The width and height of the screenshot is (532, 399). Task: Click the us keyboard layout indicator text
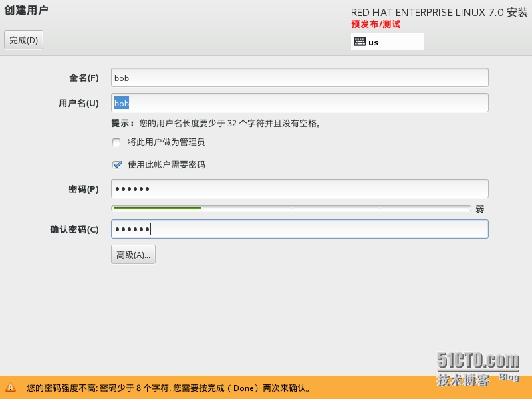[x=374, y=43]
